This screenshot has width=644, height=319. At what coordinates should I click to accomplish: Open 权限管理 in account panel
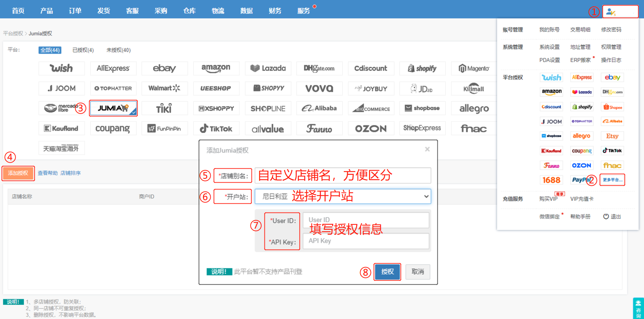coord(611,47)
